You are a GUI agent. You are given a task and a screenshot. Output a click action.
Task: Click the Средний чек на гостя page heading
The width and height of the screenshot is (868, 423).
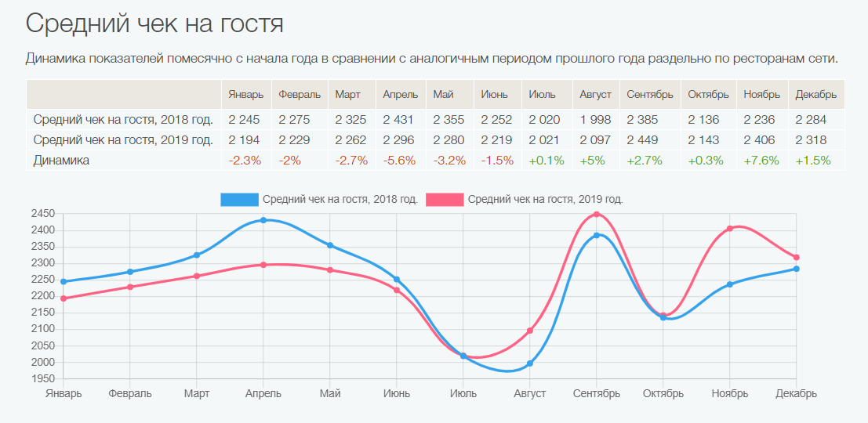click(154, 23)
